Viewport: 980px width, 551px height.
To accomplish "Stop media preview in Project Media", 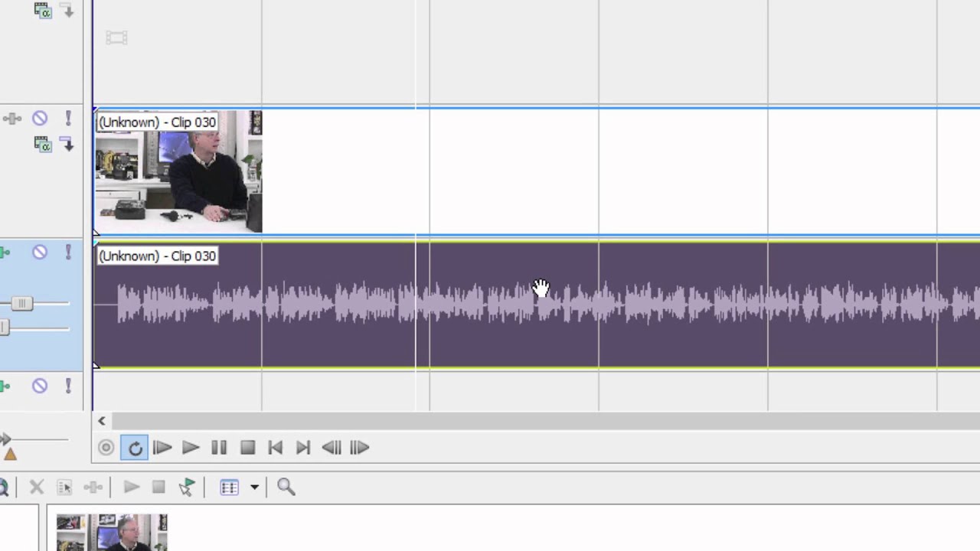I will click(x=158, y=487).
